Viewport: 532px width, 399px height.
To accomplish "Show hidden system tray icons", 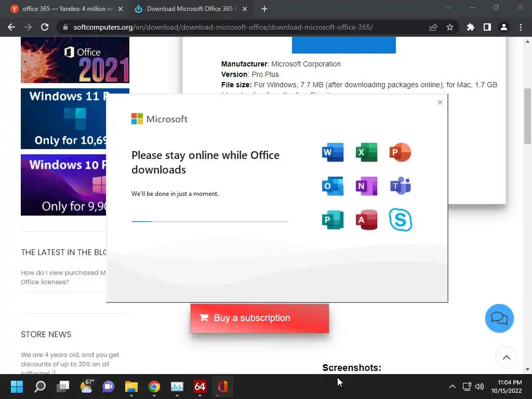I will click(x=453, y=387).
